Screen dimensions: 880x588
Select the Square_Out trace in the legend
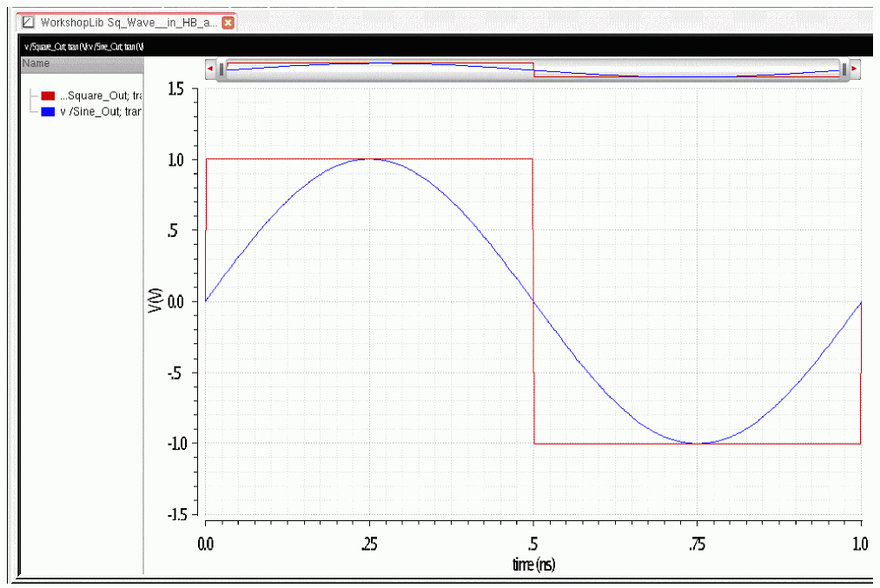[x=101, y=96]
